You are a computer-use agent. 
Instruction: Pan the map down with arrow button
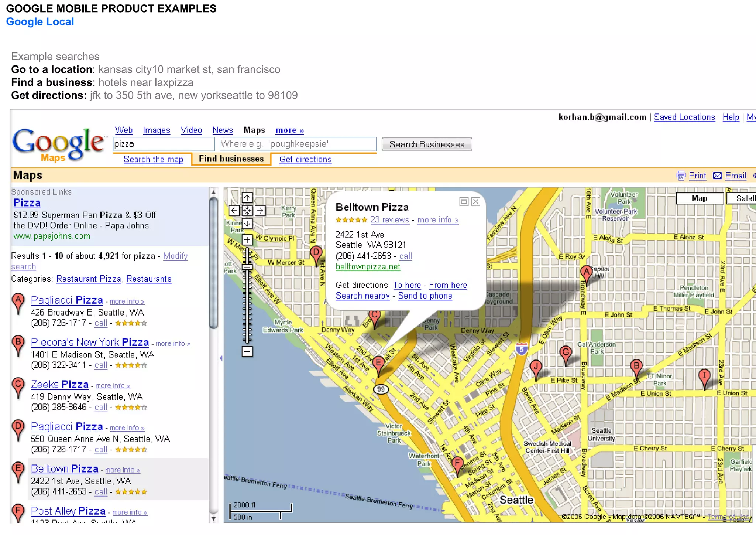pos(247,224)
